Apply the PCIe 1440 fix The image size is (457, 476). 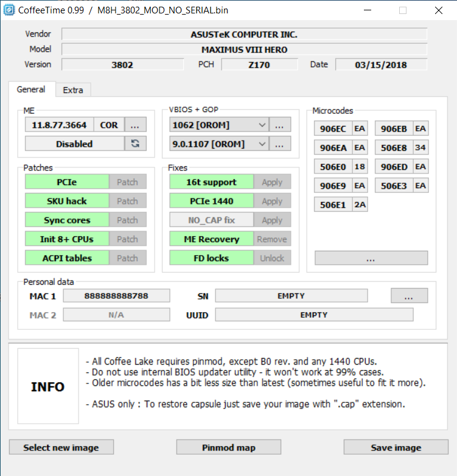click(x=272, y=201)
